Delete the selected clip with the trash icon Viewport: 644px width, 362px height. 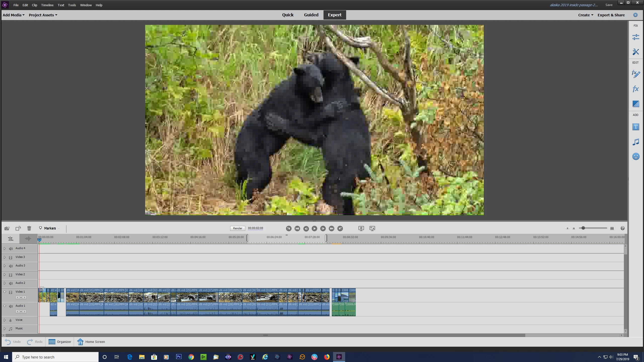(x=29, y=228)
